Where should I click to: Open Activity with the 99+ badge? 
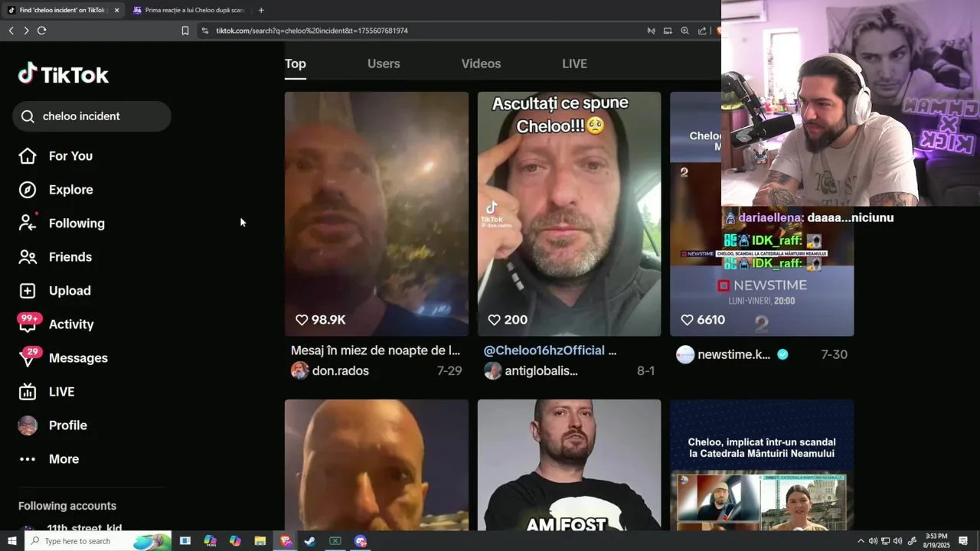pos(56,324)
